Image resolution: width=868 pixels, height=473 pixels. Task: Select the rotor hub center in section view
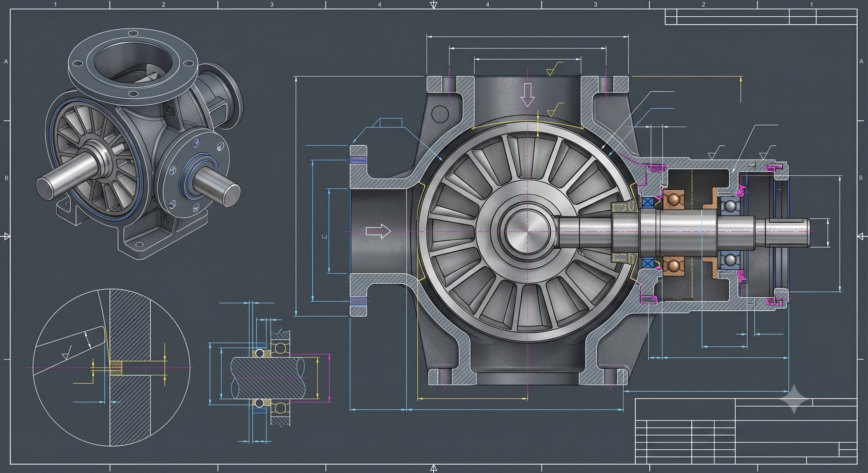[527, 231]
